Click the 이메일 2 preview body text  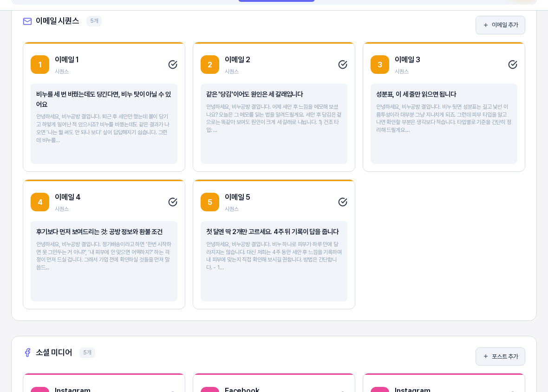coord(274,118)
